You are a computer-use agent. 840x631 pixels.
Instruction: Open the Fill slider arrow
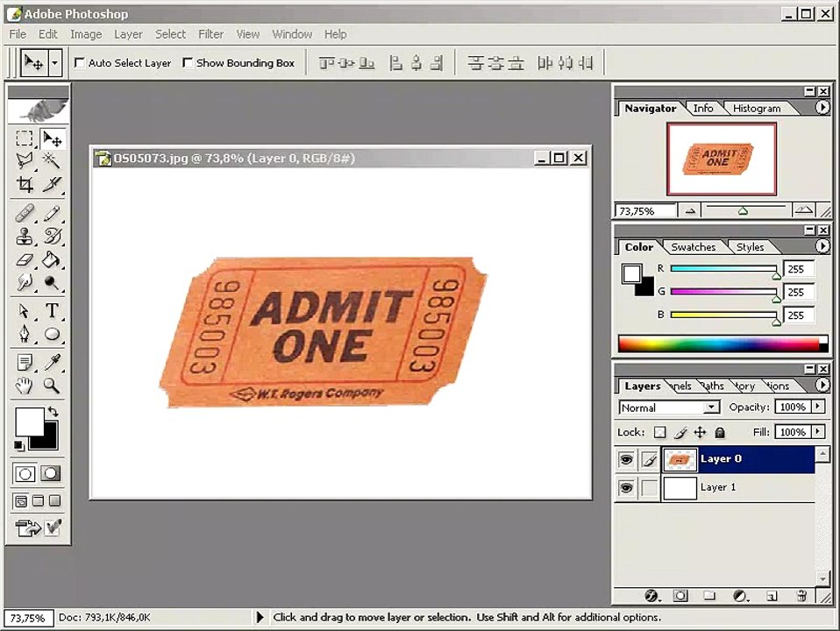click(818, 432)
